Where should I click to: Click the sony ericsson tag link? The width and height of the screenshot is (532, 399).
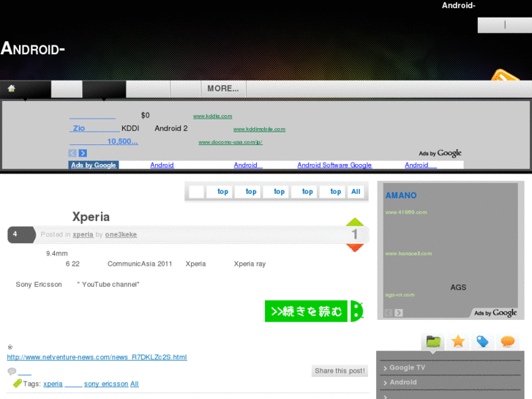[x=106, y=384]
